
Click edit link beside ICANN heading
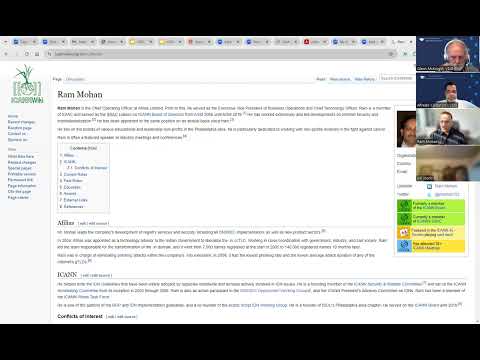click(85, 276)
